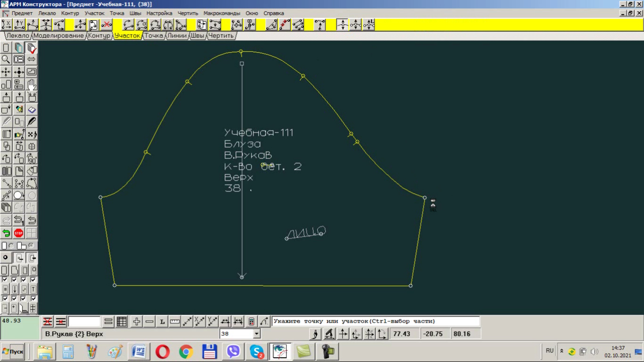Image resolution: width=644 pixels, height=362 pixels.
Task: Click the first red crossed-out X icon
Action: coord(48,321)
